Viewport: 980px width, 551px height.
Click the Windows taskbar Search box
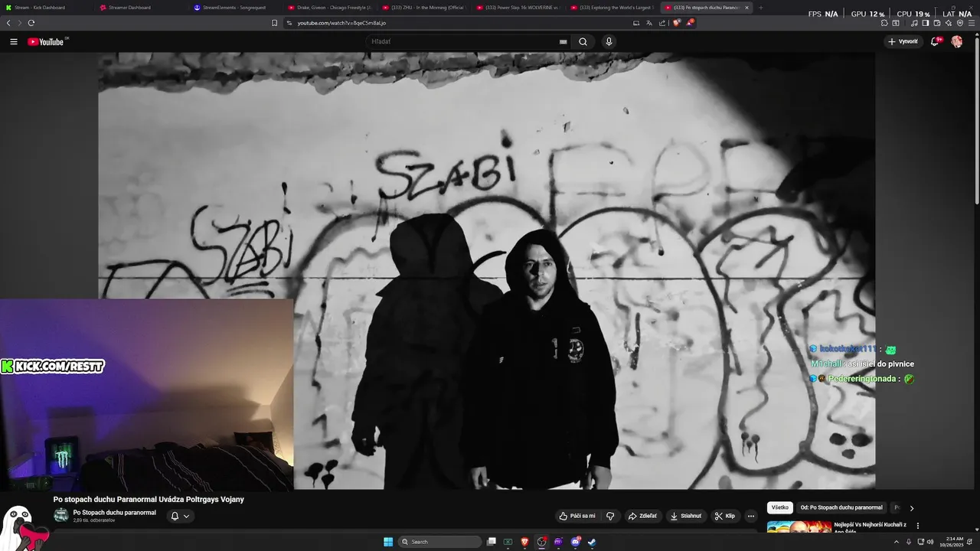pos(440,542)
